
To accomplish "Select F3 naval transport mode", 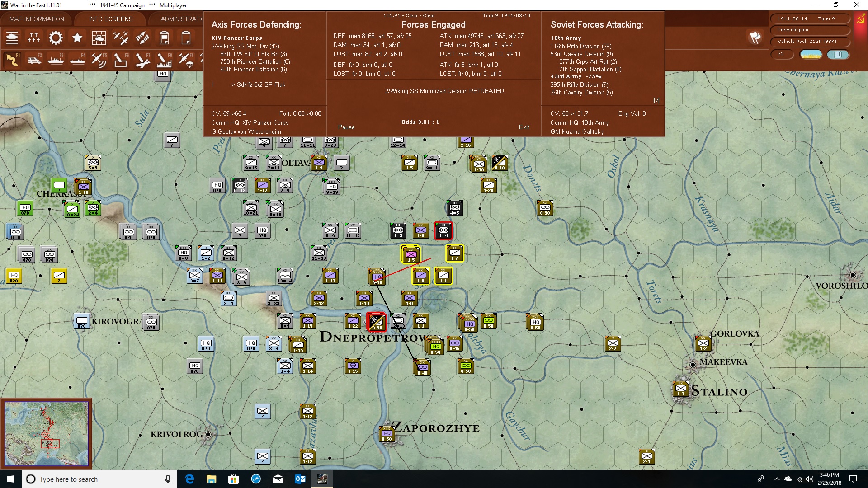I will [x=56, y=60].
